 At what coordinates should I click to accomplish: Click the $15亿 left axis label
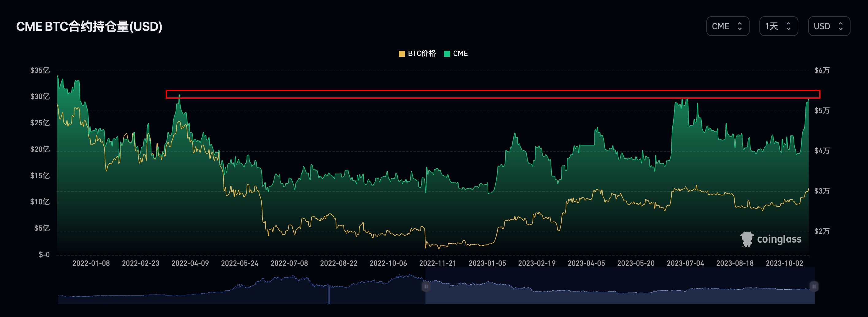click(40, 176)
